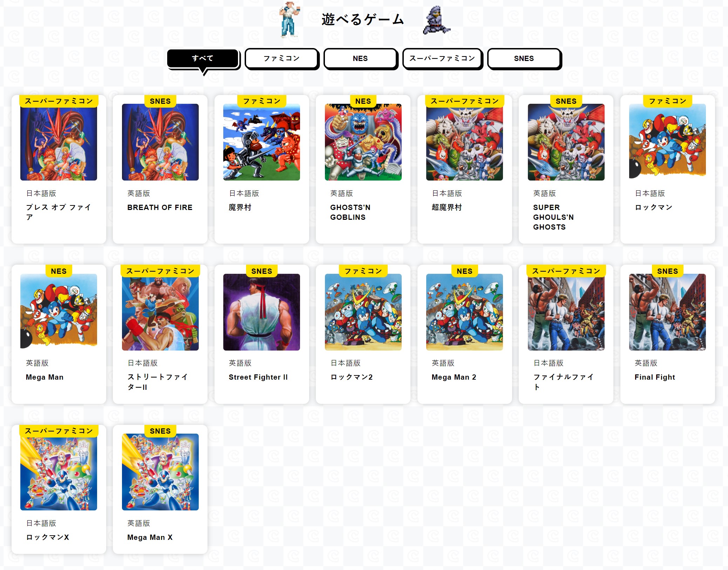The height and width of the screenshot is (570, 728).
Task: Click the yellow NES label on Mega Man
Action: pos(59,271)
